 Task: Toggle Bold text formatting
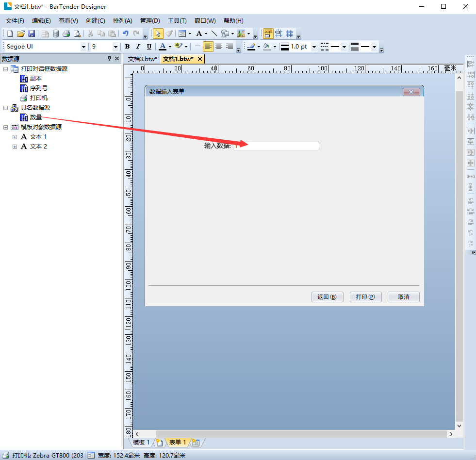127,47
